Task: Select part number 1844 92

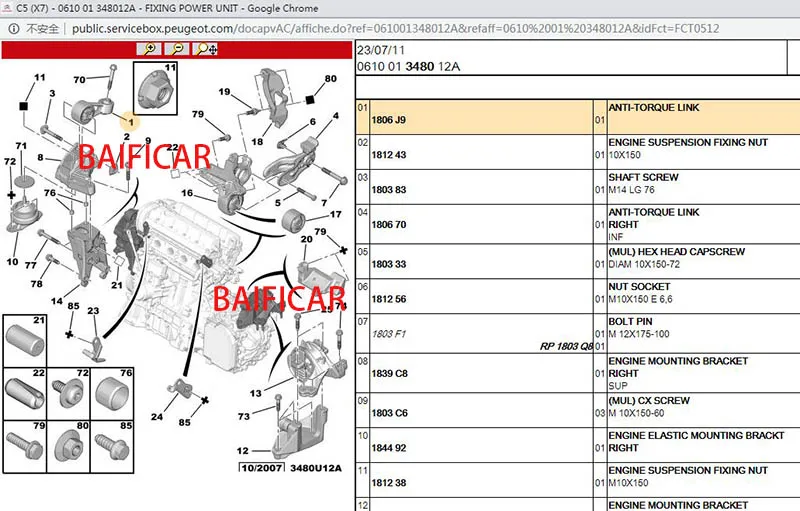Action: click(389, 448)
